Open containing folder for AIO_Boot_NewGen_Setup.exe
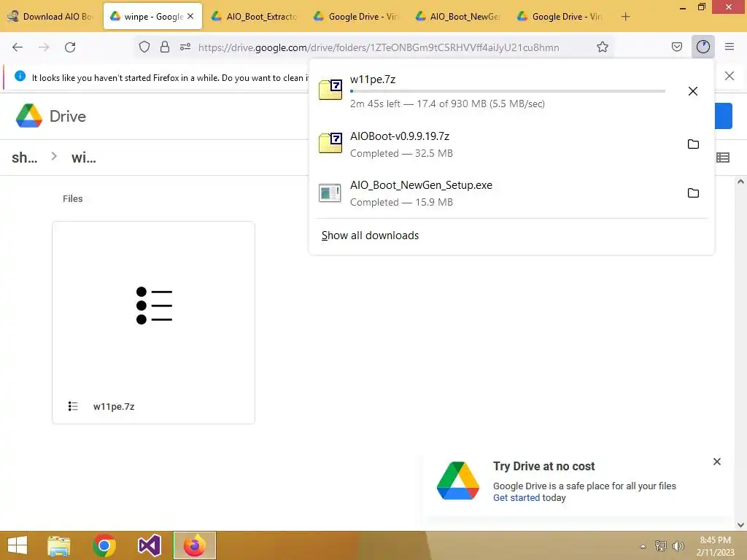 tap(693, 192)
